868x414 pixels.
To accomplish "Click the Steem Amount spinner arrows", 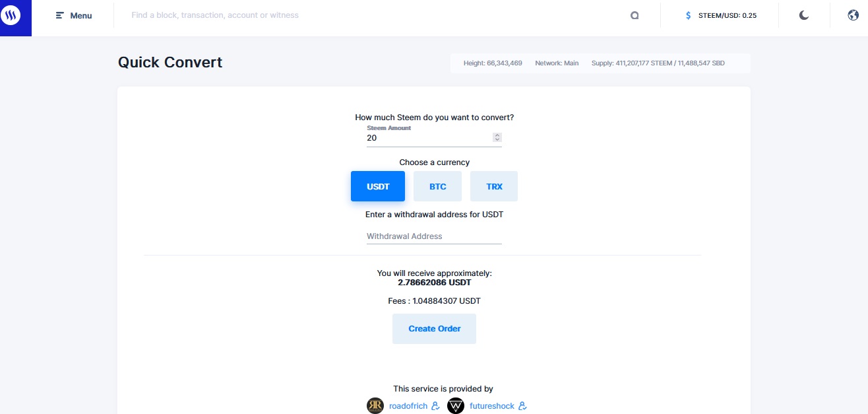I will click(x=497, y=137).
